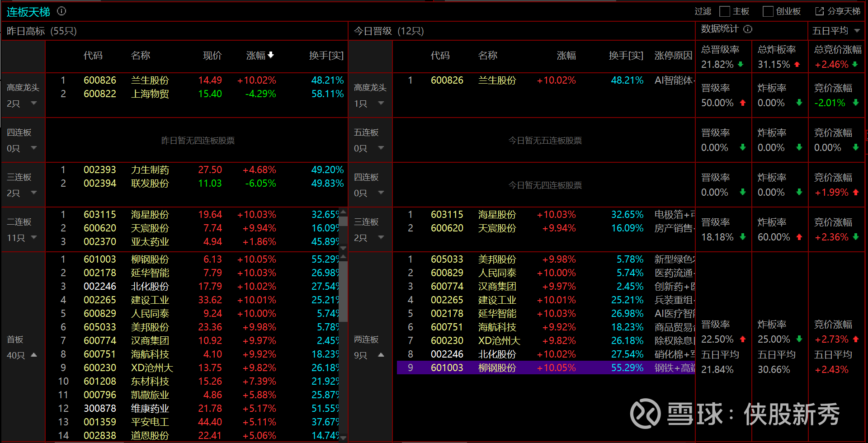Viewport: 868px width, 443px height.
Task: Sort 今日晋级 by 名称 column
Action: [488, 56]
